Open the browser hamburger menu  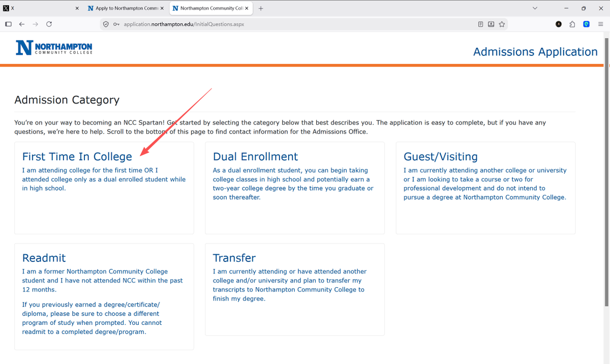coord(600,24)
